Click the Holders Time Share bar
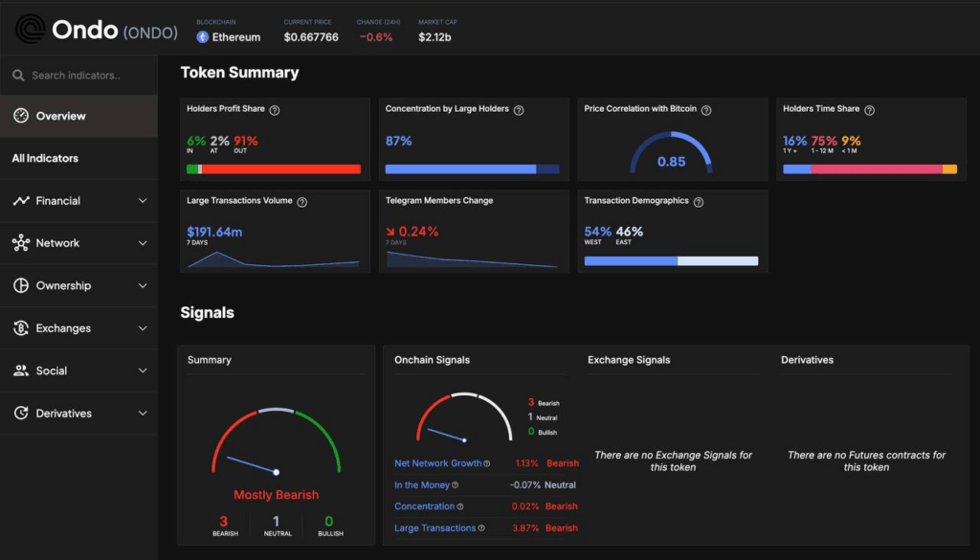The width and height of the screenshot is (980, 560). coord(870,169)
